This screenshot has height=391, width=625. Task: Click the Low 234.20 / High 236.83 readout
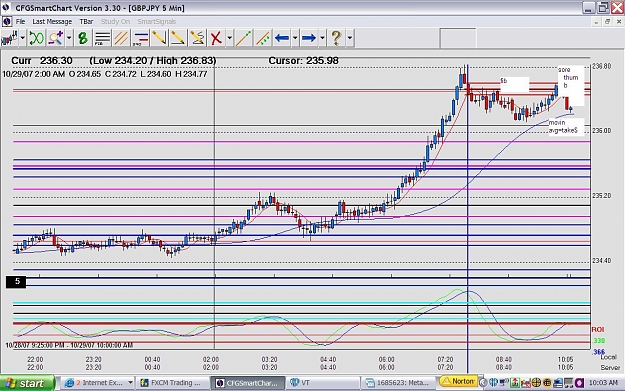tap(153, 61)
